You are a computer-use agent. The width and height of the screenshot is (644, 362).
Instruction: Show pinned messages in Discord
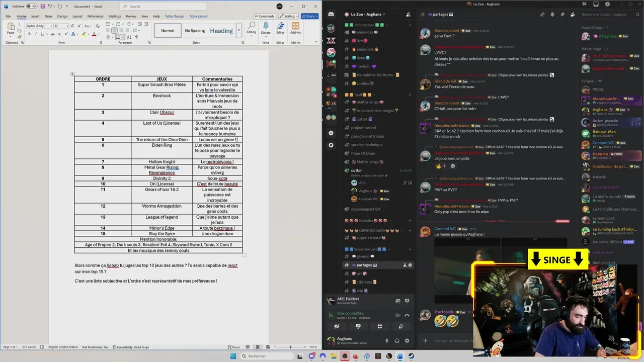(562, 15)
